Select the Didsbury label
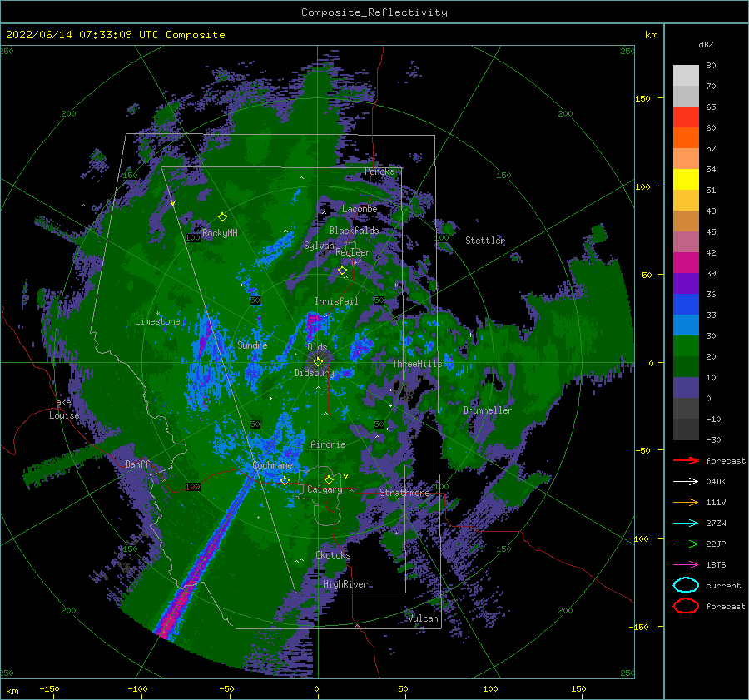Screen dimensions: 749x700 [x=315, y=373]
